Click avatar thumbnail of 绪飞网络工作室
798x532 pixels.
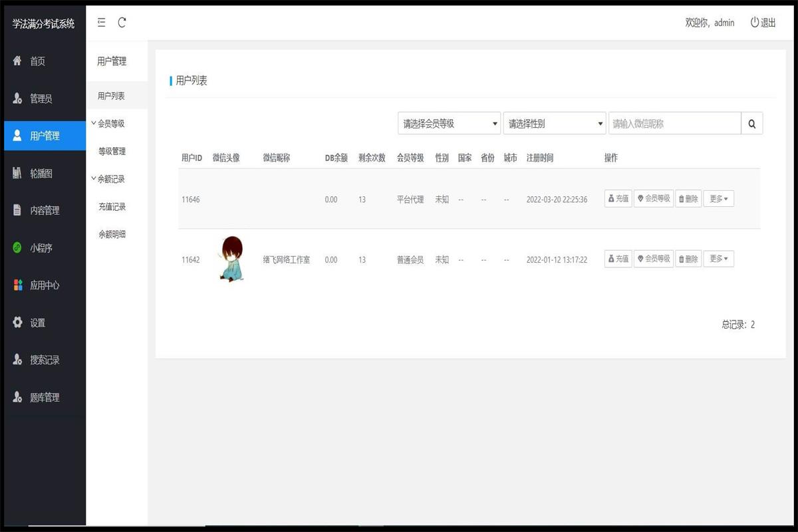231,259
